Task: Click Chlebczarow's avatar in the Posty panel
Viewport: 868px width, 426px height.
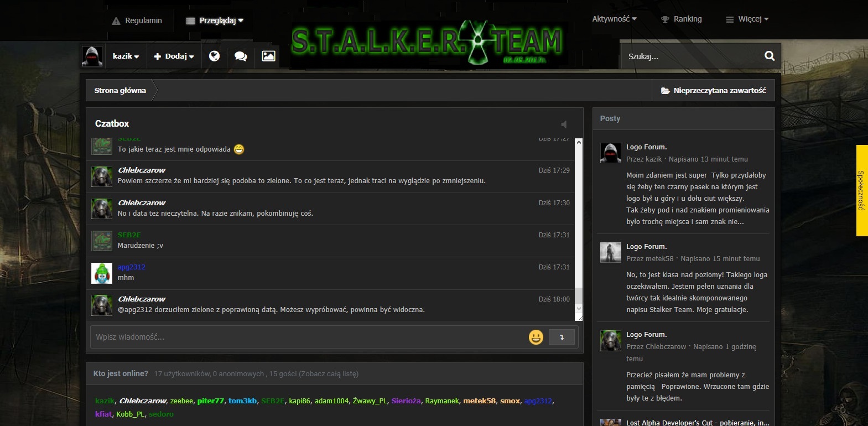Action: click(611, 340)
